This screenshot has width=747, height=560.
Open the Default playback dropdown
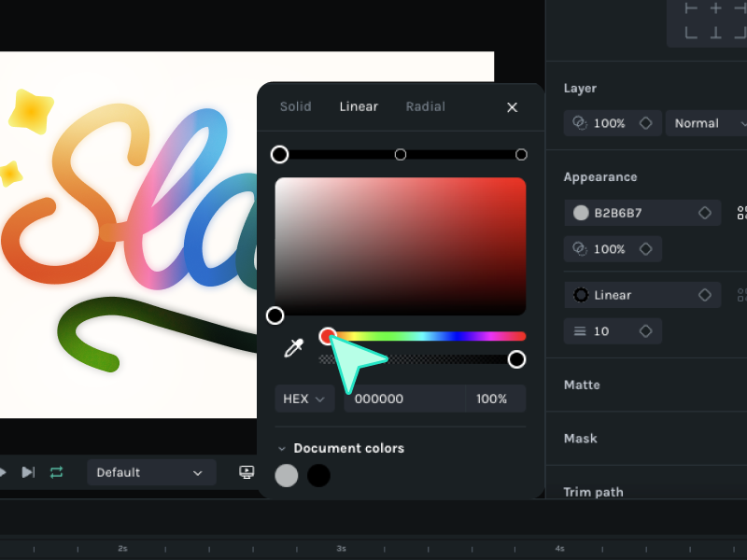coord(150,472)
